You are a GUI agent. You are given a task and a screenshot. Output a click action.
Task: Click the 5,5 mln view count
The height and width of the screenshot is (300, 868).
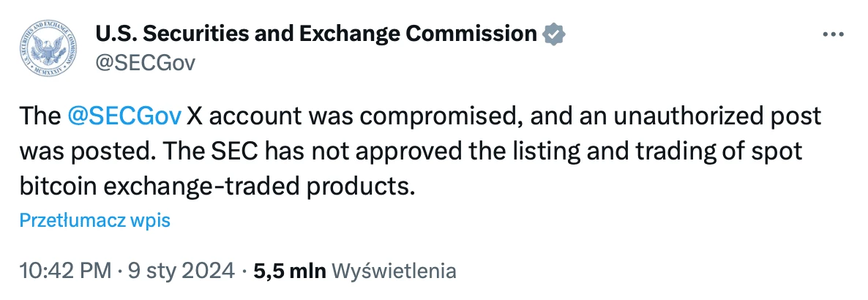(290, 271)
